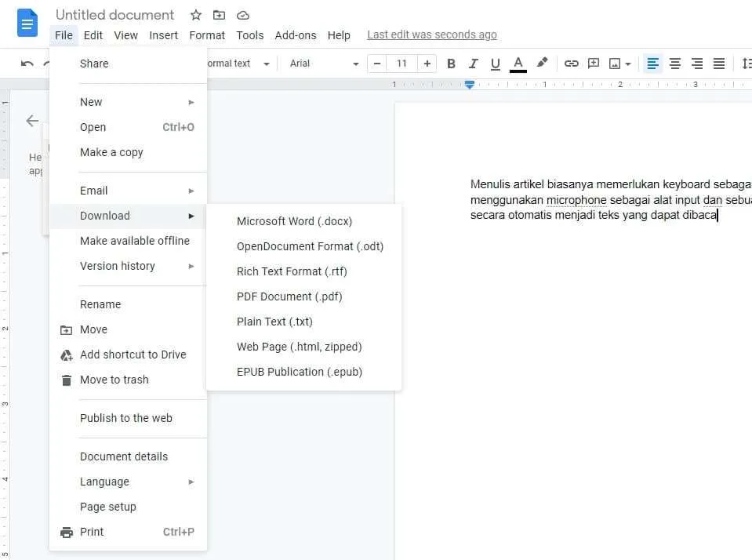Expand the Language submenu

128,482
